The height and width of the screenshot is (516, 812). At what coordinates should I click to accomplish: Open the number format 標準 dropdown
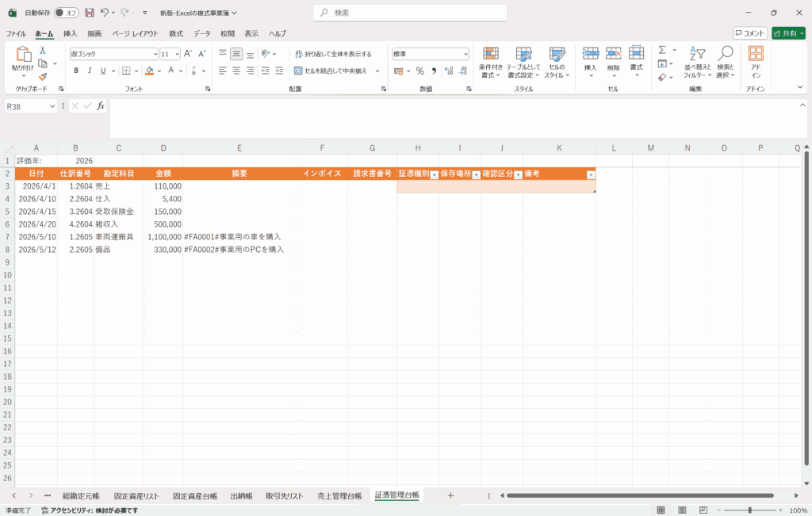(465, 54)
